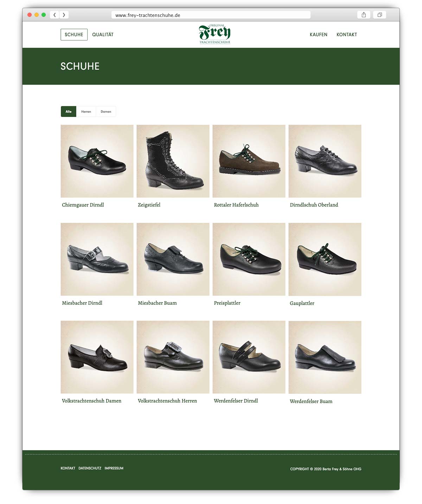
Task: Click the Frey Trachtenschuhe logo
Action: point(215,34)
